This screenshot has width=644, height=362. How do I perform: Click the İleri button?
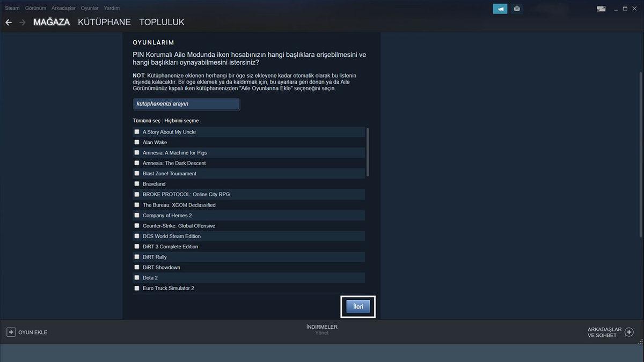(x=357, y=306)
